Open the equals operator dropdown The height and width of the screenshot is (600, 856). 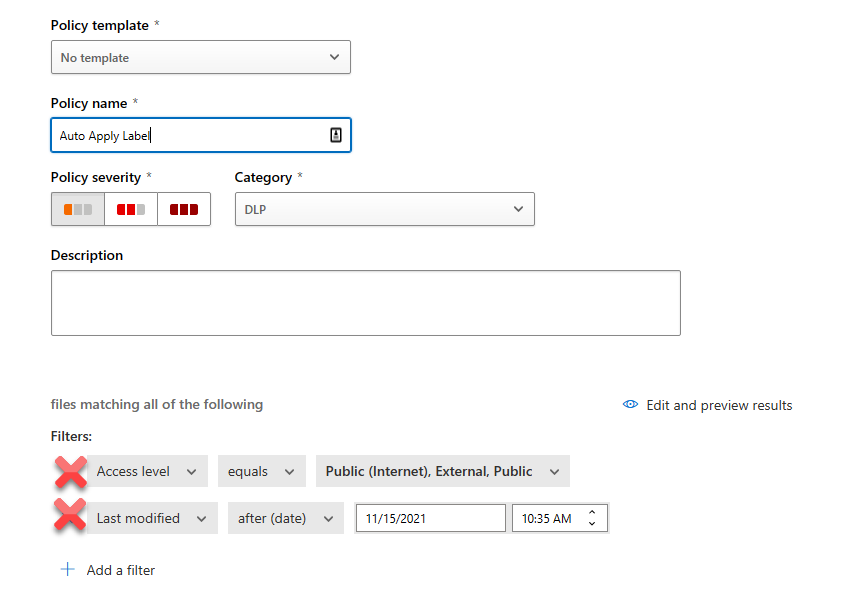(x=262, y=471)
